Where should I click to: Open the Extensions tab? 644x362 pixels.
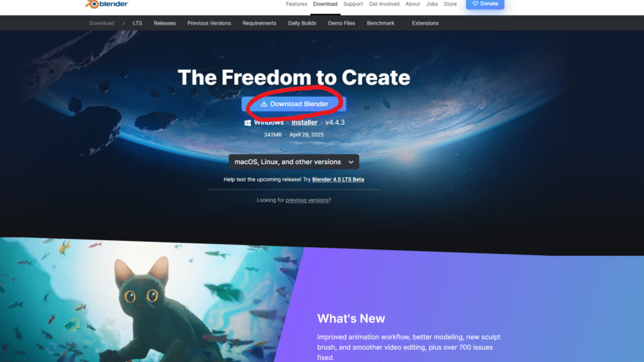coord(425,23)
